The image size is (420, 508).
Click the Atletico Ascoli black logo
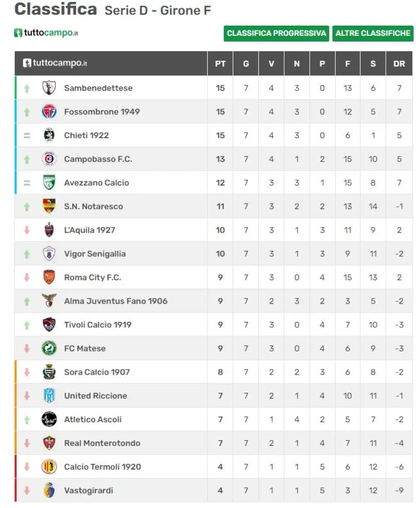[49, 419]
